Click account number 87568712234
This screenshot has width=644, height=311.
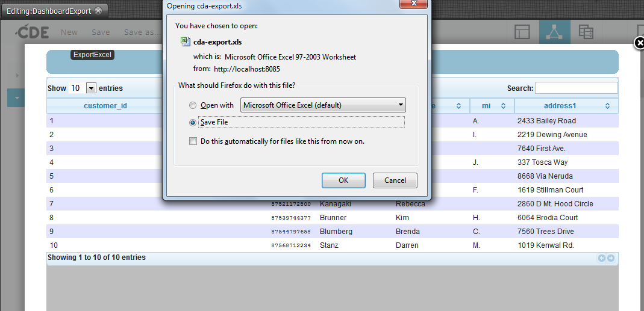coord(291,246)
